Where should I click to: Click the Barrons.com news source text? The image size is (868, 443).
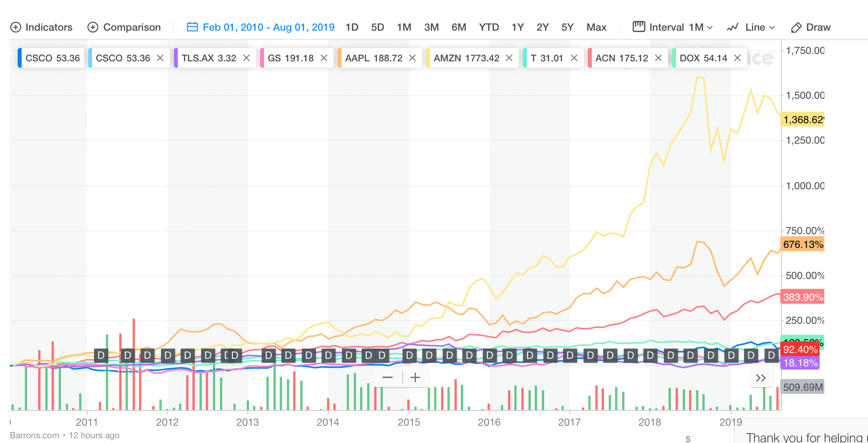click(x=35, y=436)
